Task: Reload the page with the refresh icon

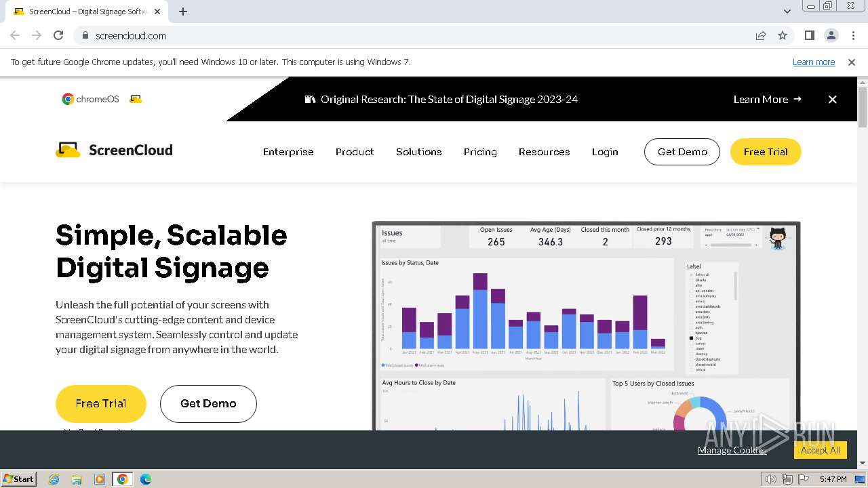Action: click(x=58, y=35)
